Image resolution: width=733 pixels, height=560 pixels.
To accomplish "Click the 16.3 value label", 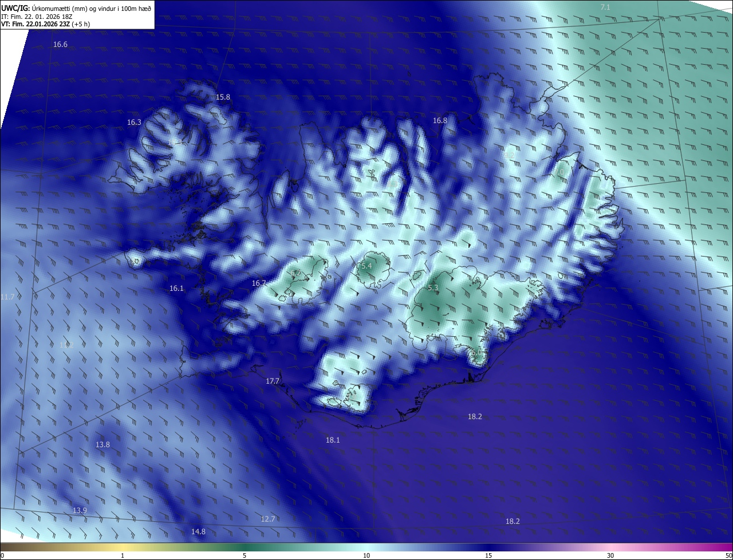I will coord(134,123).
